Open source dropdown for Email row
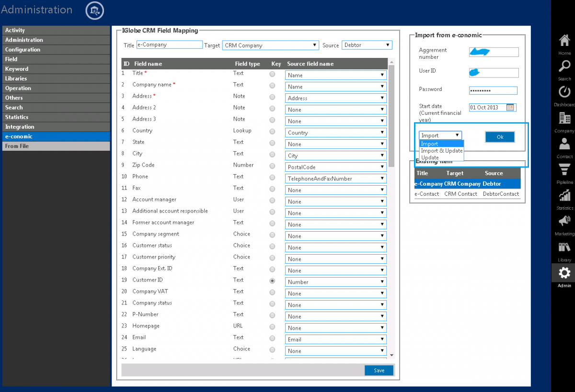 pos(336,339)
